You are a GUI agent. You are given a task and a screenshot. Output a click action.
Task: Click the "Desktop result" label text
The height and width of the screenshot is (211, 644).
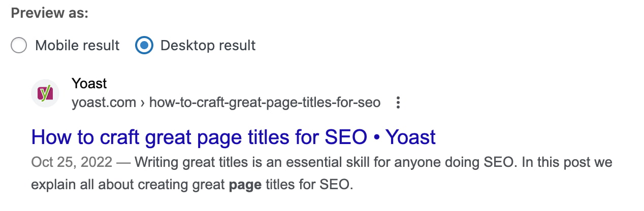point(208,46)
